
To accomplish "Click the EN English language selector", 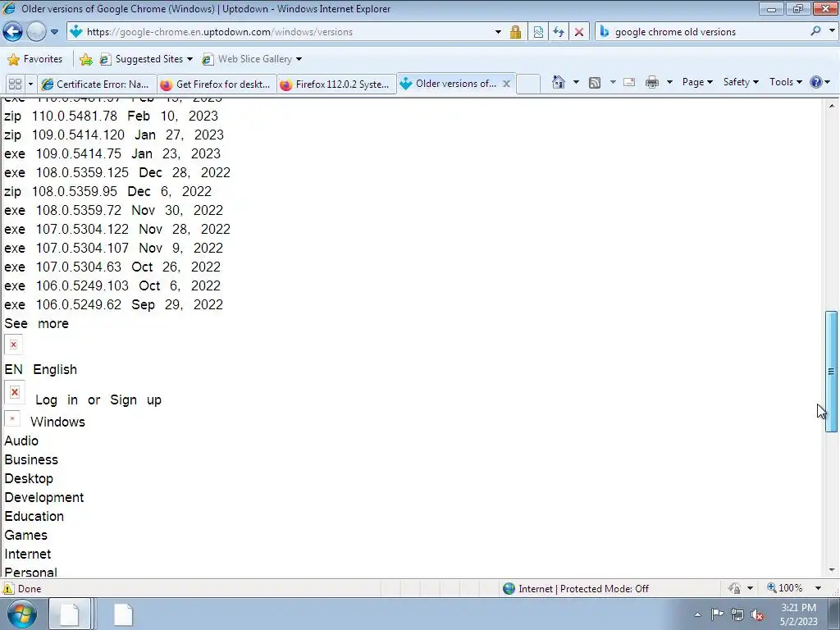I will click(x=41, y=370).
